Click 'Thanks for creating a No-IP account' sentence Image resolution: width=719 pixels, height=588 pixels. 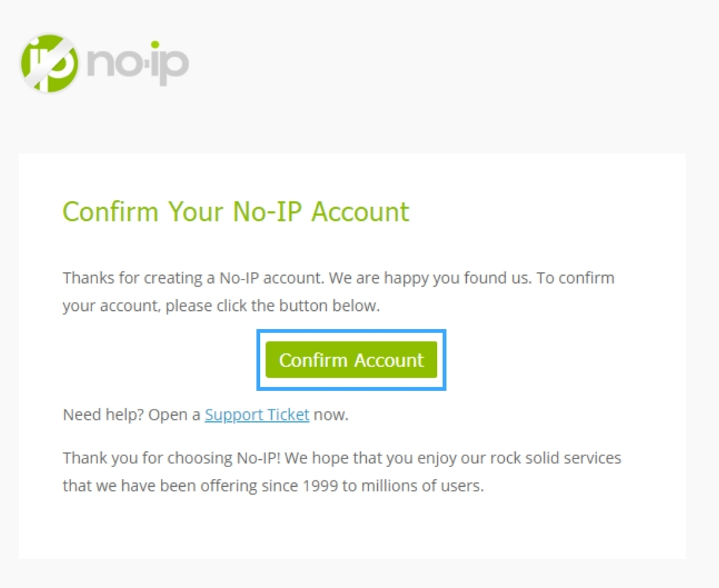point(193,278)
